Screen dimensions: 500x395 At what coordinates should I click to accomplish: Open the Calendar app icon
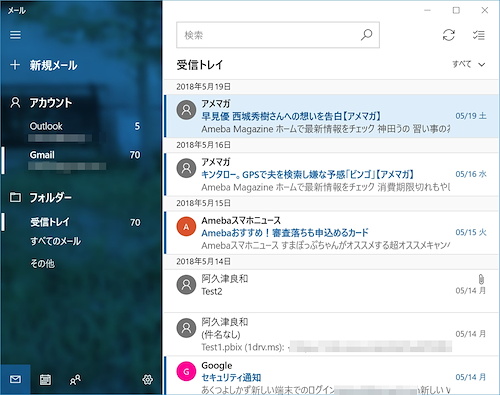click(45, 379)
